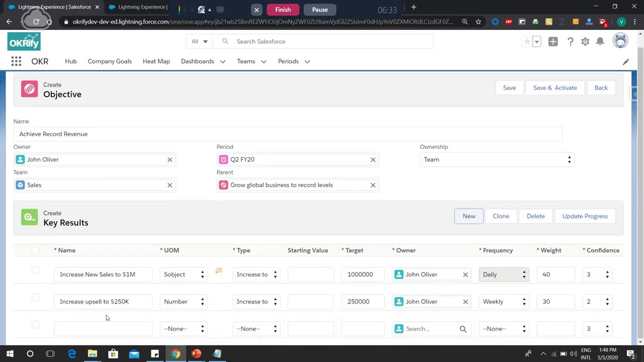
Task: Clear owner in Increase upsell row
Action: pos(465,302)
